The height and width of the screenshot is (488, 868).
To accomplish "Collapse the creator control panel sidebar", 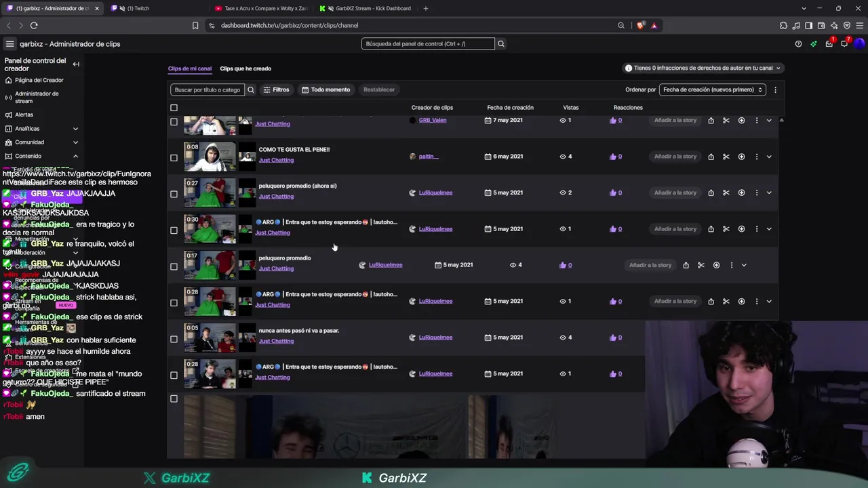I will click(x=76, y=64).
